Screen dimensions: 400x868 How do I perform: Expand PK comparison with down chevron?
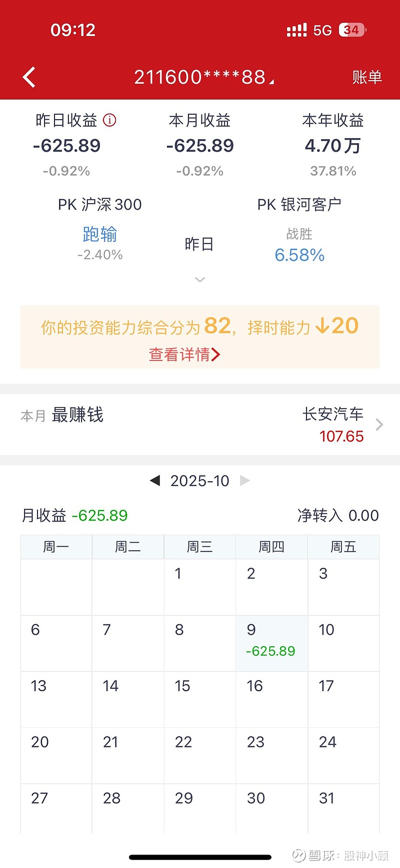pyautogui.click(x=200, y=279)
